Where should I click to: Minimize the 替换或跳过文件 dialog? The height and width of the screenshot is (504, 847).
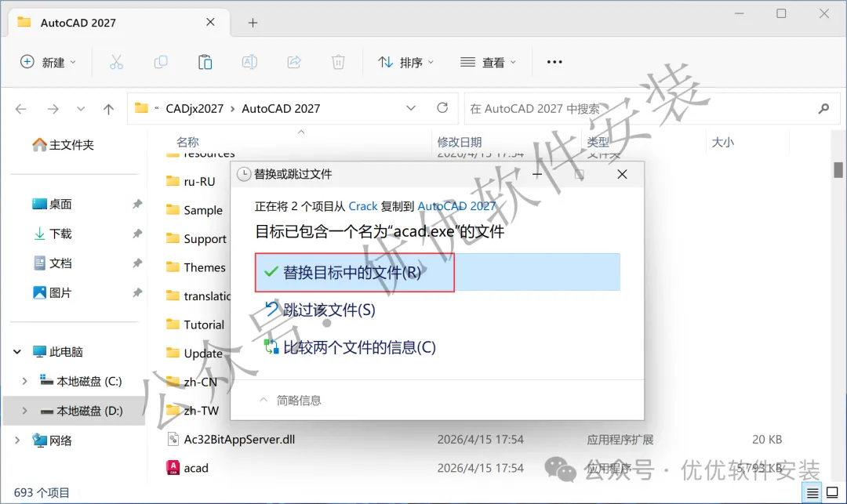[537, 174]
